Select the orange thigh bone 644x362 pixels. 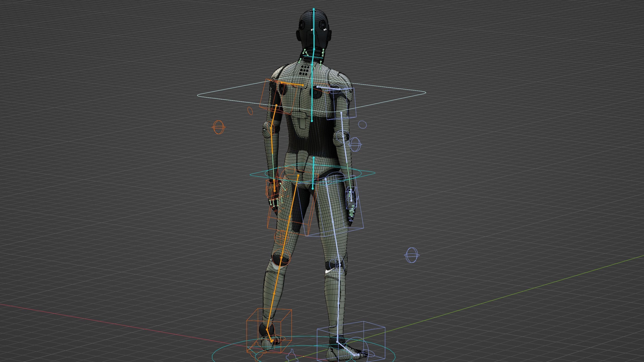290,216
